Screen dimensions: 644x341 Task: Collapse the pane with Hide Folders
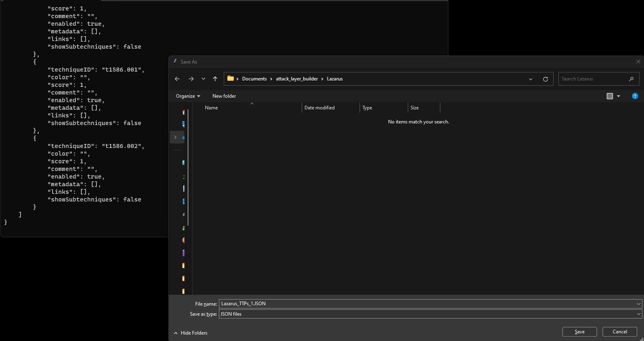pyautogui.click(x=191, y=333)
